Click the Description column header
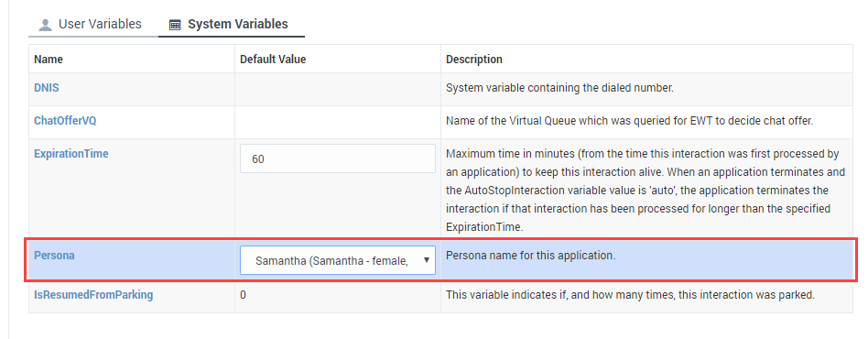The height and width of the screenshot is (339, 868). (474, 60)
